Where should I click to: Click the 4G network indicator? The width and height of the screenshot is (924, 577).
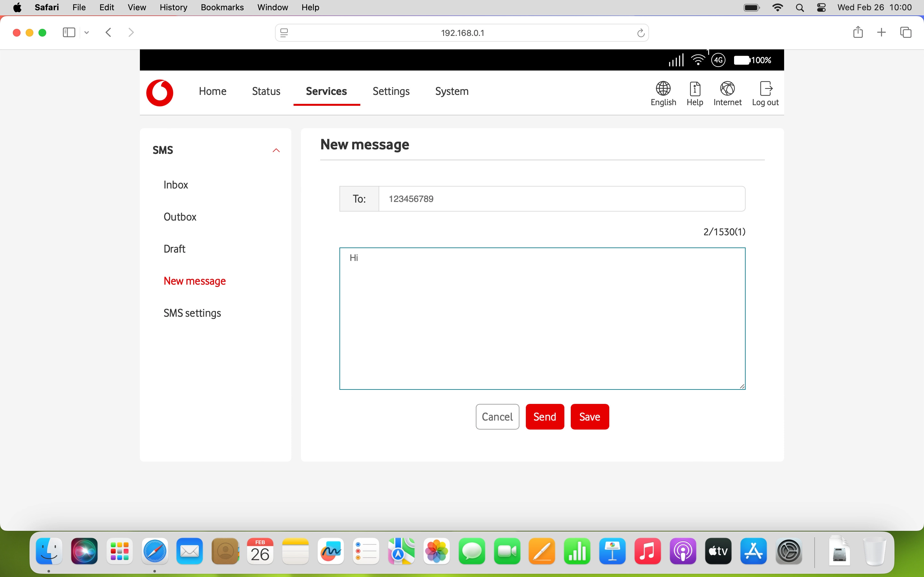pyautogui.click(x=719, y=60)
